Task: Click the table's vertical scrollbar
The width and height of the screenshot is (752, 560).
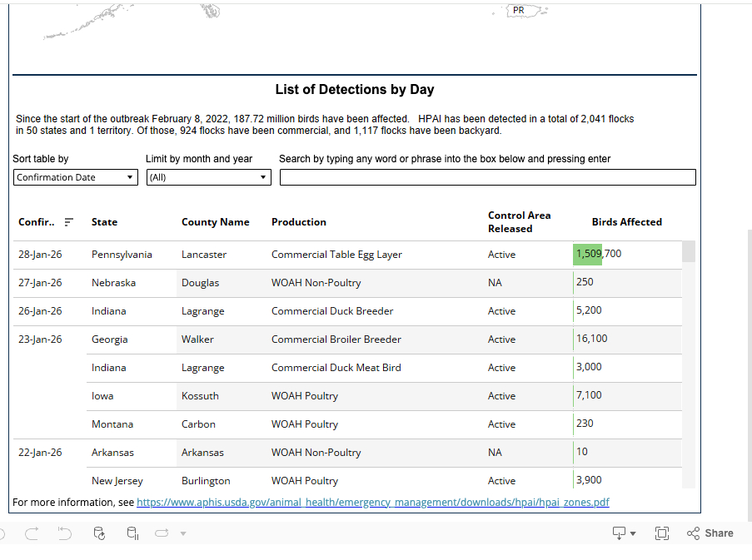Action: tap(688, 366)
